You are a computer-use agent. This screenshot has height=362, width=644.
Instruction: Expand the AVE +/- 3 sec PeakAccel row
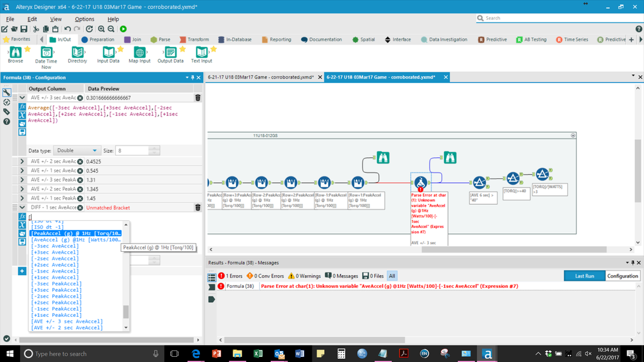click(x=22, y=180)
